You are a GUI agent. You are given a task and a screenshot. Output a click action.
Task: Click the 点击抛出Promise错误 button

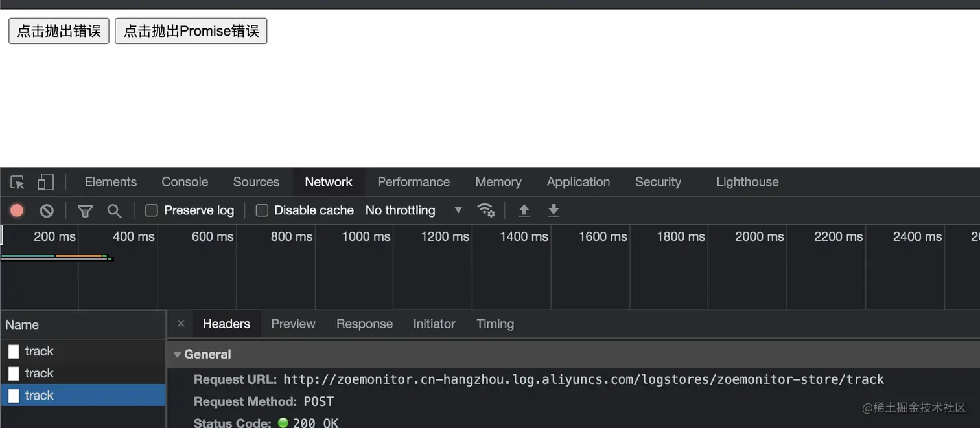191,31
